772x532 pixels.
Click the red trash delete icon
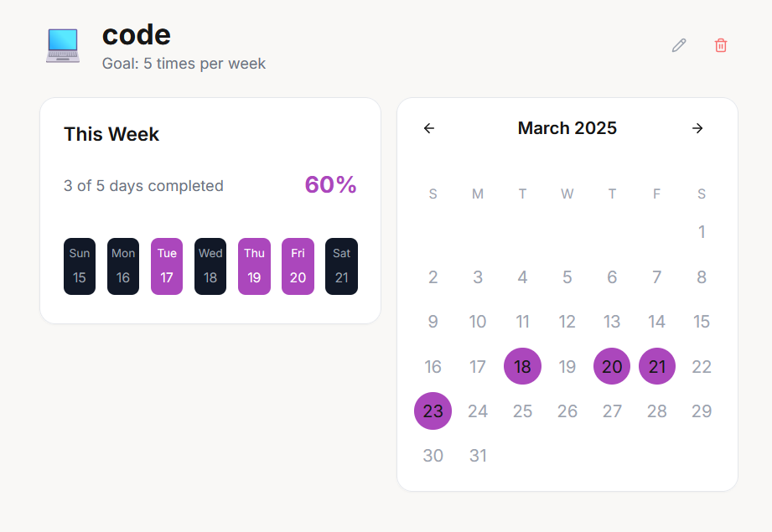coord(721,45)
